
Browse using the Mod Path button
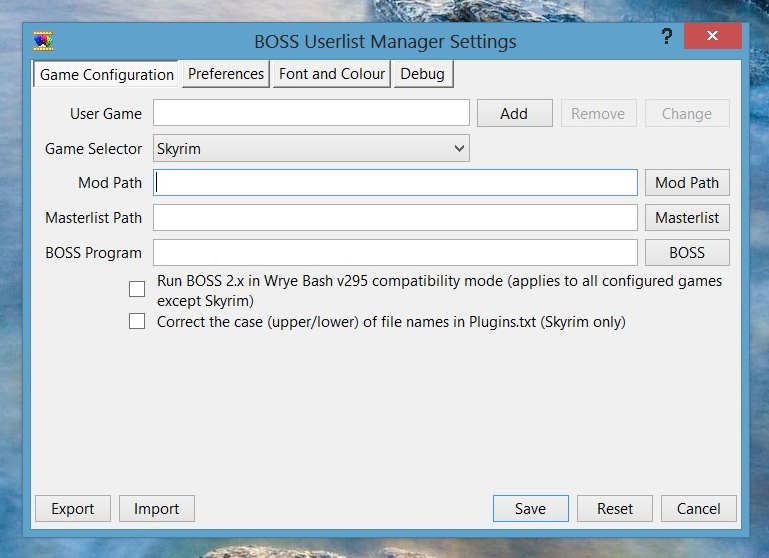click(x=687, y=183)
